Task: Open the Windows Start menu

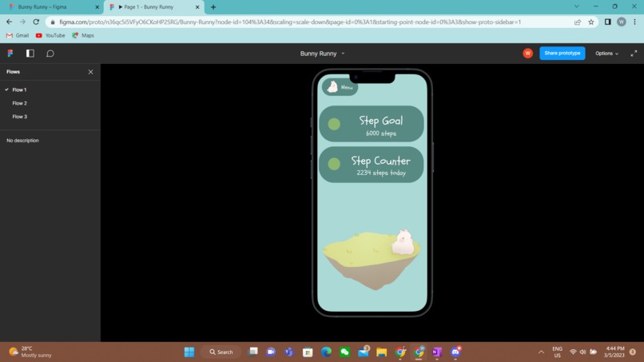Action: point(189,352)
